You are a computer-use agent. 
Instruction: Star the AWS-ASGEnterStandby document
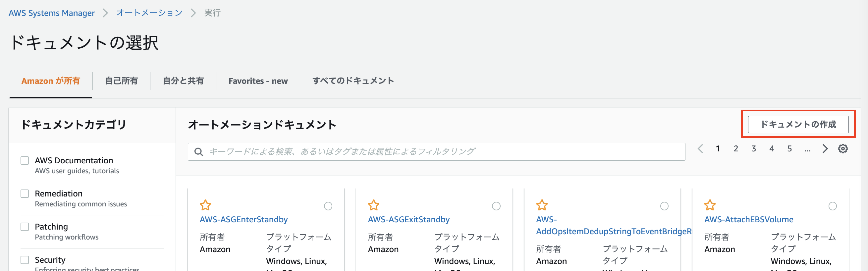[205, 205]
